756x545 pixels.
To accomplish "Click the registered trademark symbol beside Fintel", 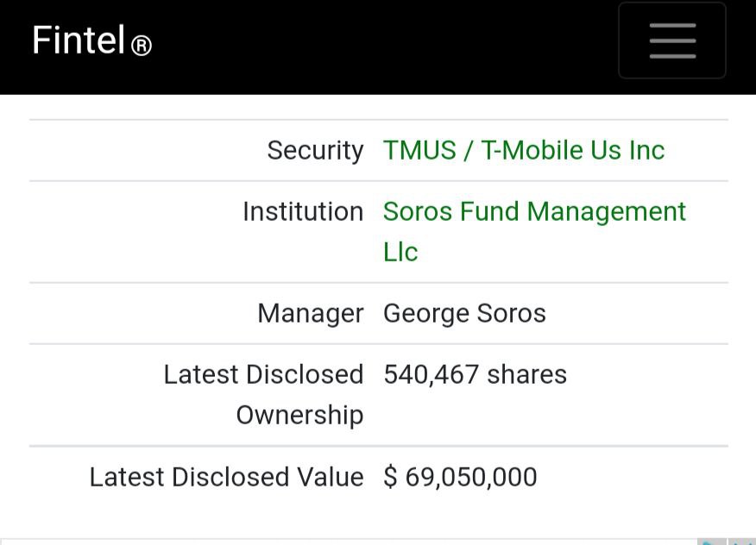I will (142, 47).
